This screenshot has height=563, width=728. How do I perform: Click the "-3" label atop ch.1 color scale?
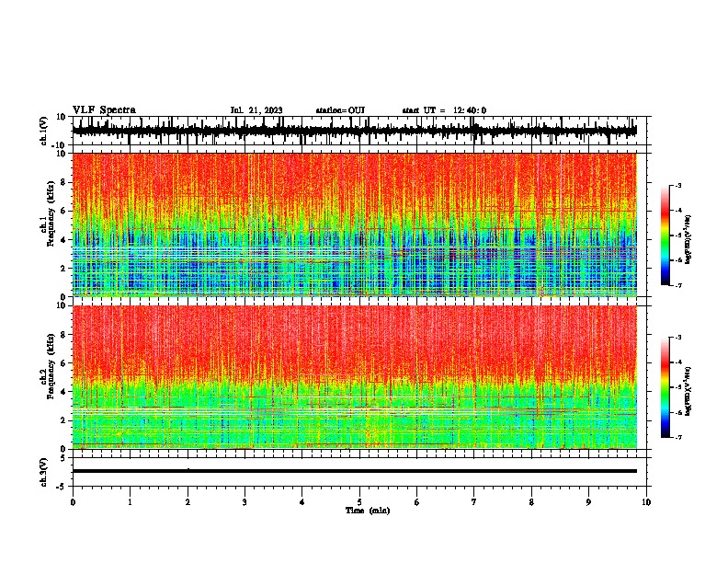[677, 185]
